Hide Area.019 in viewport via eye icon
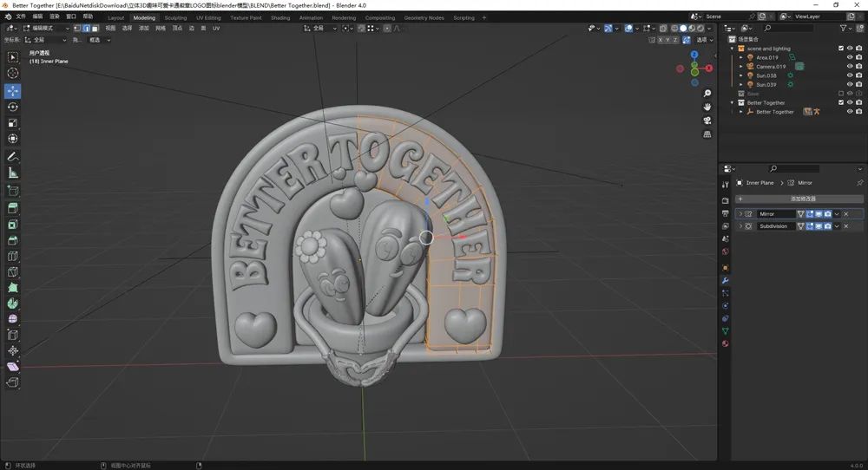The width and height of the screenshot is (868, 470). (x=850, y=57)
